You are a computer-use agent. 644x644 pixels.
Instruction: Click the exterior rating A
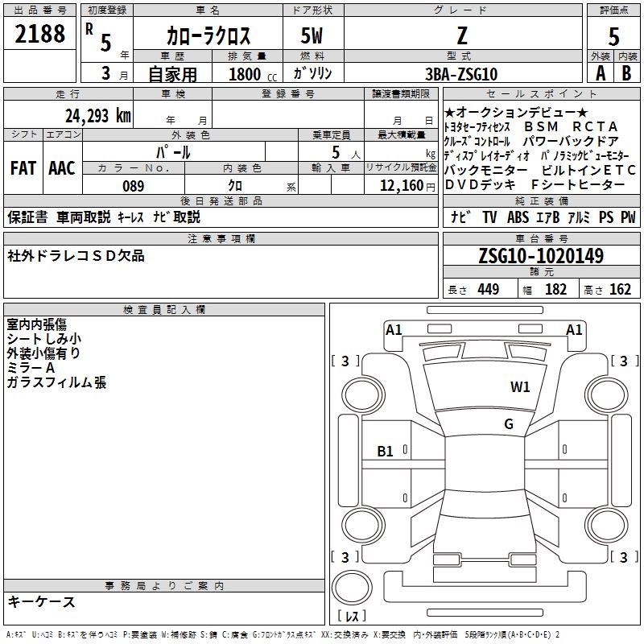click(601, 73)
